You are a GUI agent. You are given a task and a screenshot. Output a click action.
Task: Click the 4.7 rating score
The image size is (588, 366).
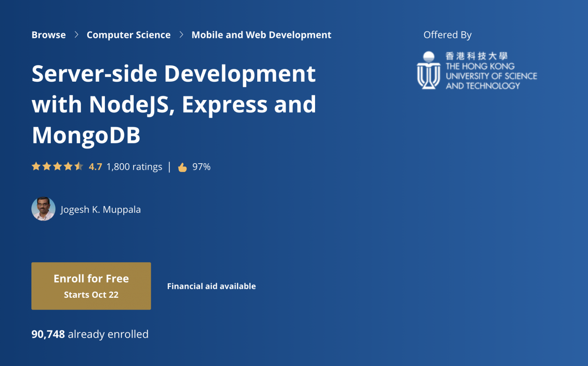[95, 167]
